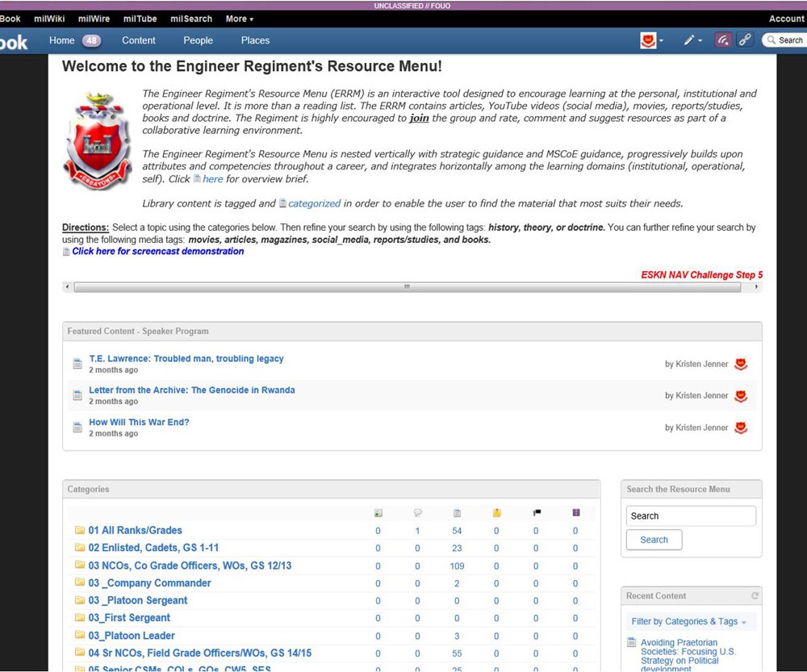
Task: Click document icon beside the 'here' link
Action: coord(197,178)
